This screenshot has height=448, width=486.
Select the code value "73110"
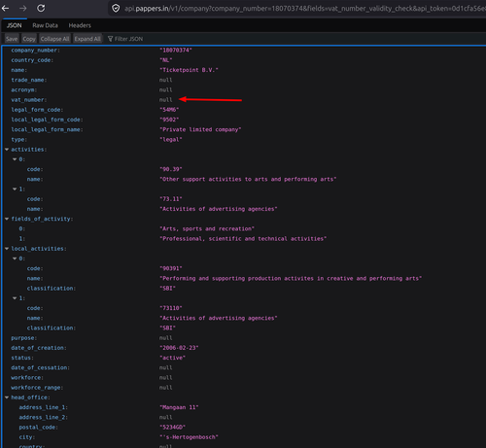pos(171,308)
